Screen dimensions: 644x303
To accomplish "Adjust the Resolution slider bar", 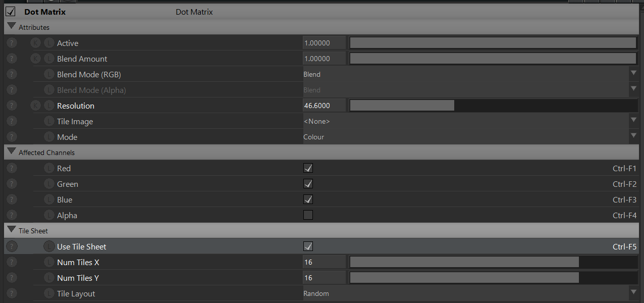I will (x=493, y=106).
